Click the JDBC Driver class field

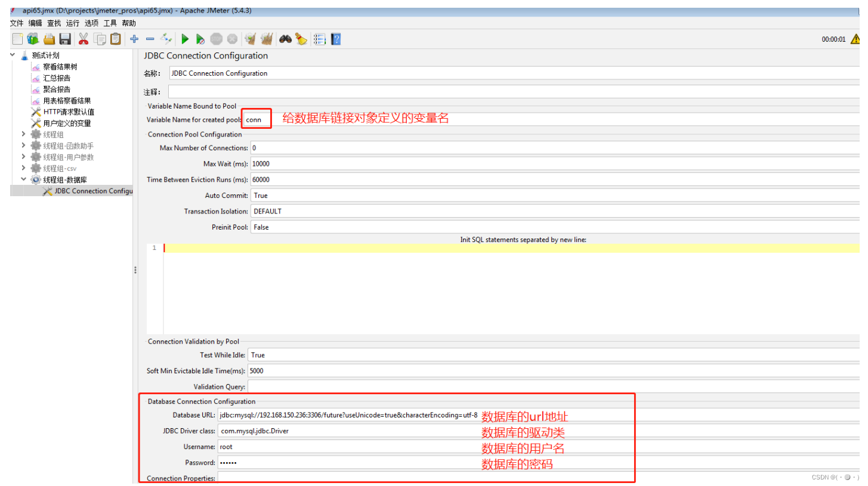(x=538, y=431)
